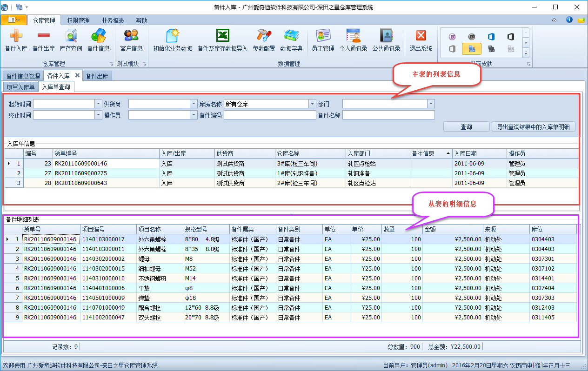This screenshot has height=371, width=588.
Task: Click the 备件编码 input field
Action: (270, 115)
